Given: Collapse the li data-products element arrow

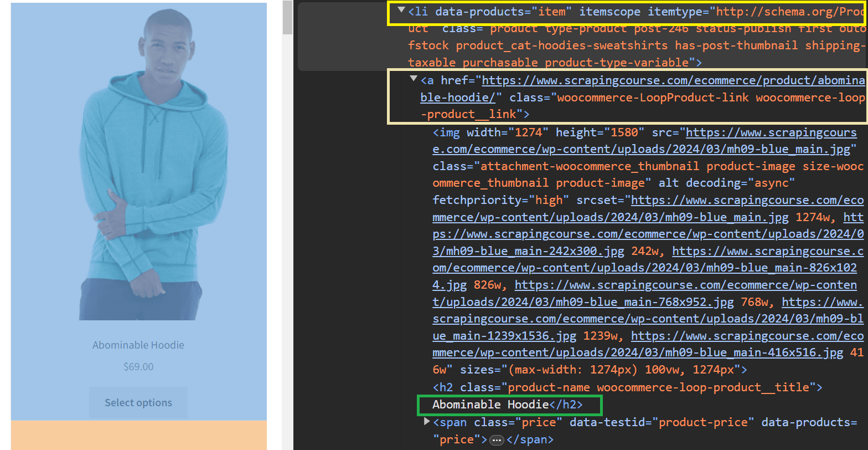Looking at the screenshot, I should (401, 10).
